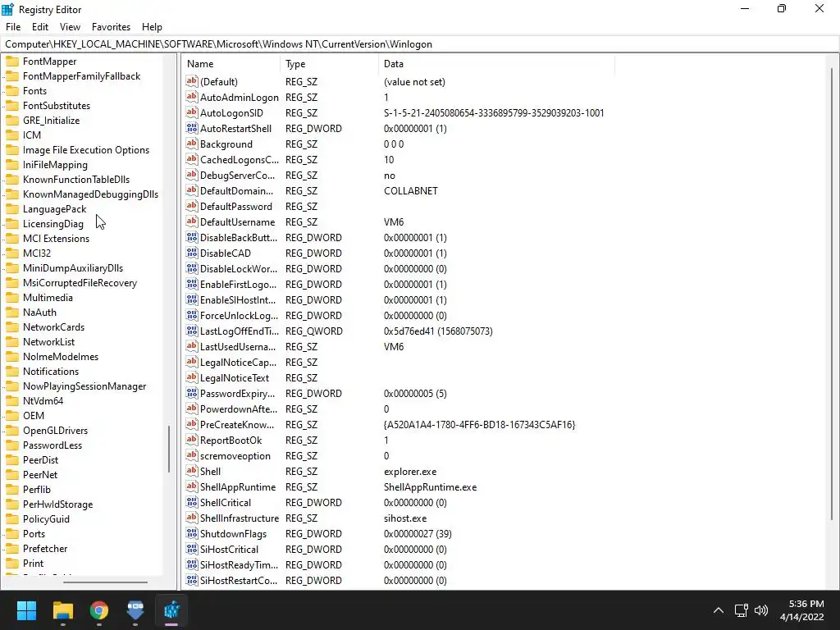Select the NetworkCards folder icon
The height and width of the screenshot is (630, 840).
click(x=12, y=326)
